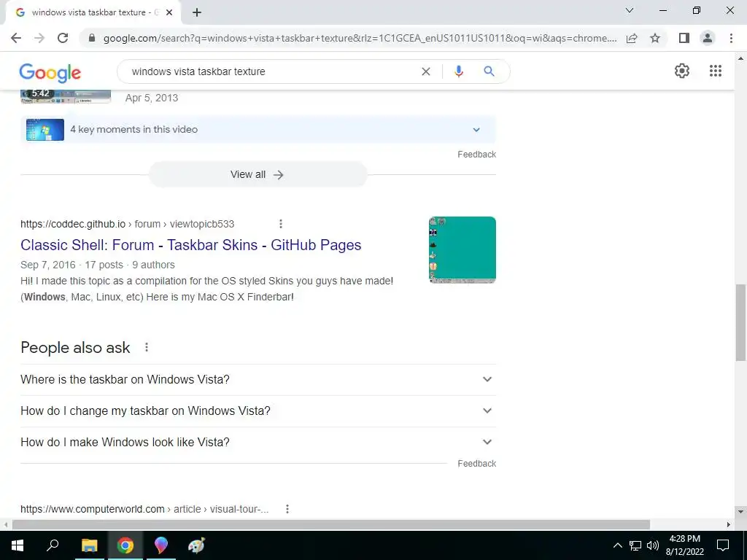Image resolution: width=747 pixels, height=560 pixels.
Task: Close the windows vista taskbar texture tab
Action: tap(169, 13)
